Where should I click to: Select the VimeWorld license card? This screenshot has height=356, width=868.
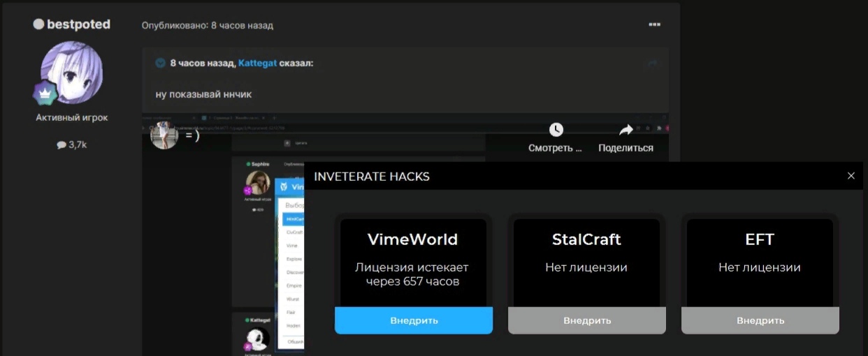tap(413, 262)
